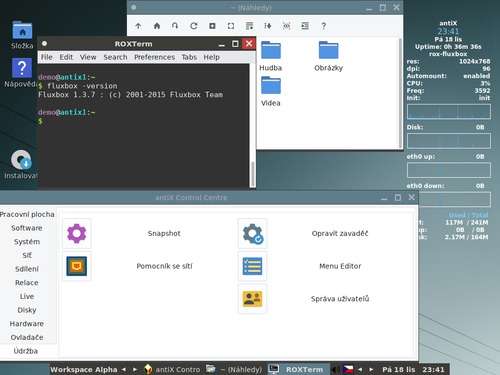The image size is (500, 375).
Task: Go to next workspace arrow beside Workspace Alpha
Action: [135, 369]
